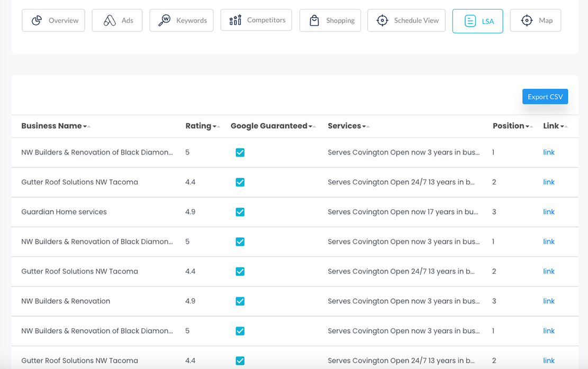Switch to the Map tab

[x=536, y=20]
